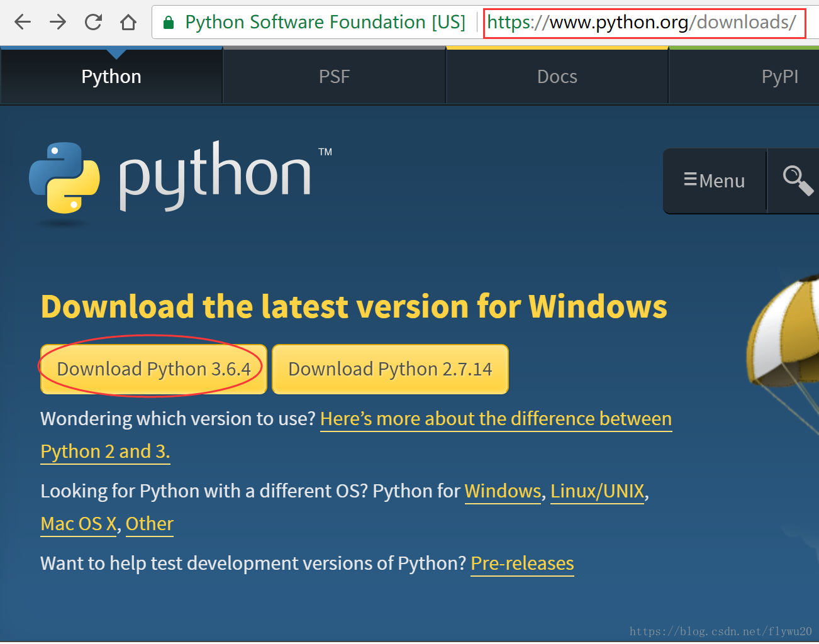
Task: Open the Windows downloads link
Action: [503, 491]
